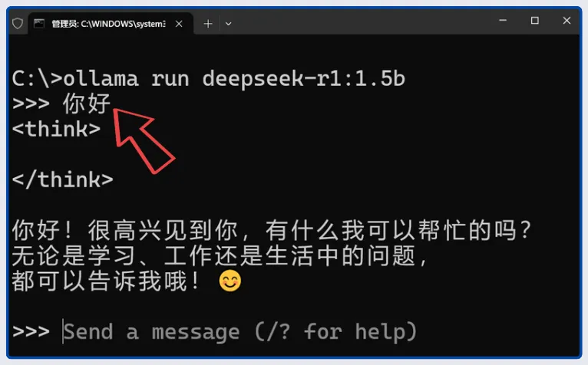
Task: Click the smiling face emoji
Action: (x=230, y=281)
